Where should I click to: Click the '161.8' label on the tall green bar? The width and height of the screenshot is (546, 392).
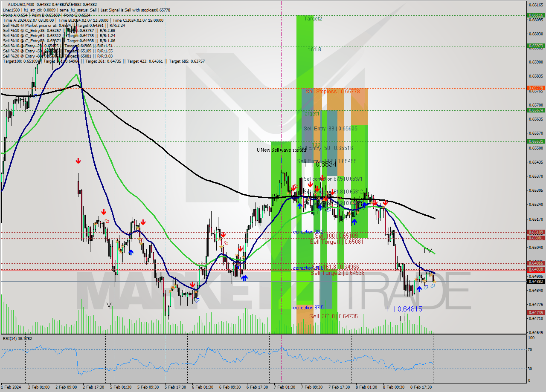(x=315, y=49)
